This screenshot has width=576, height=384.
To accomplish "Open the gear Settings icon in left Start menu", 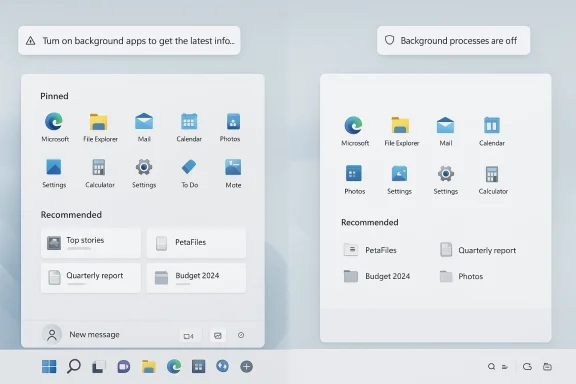I will point(144,167).
